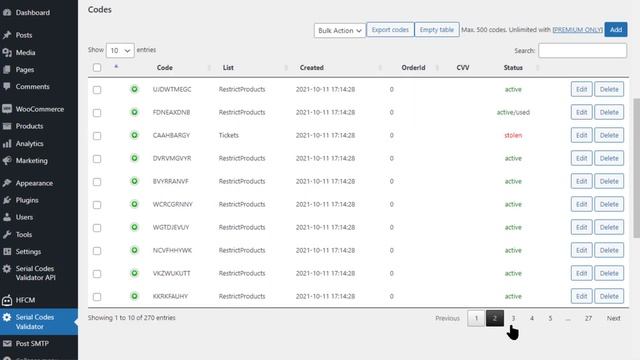
Task: Click the Marketing megaphone icon
Action: pyautogui.click(x=7, y=160)
